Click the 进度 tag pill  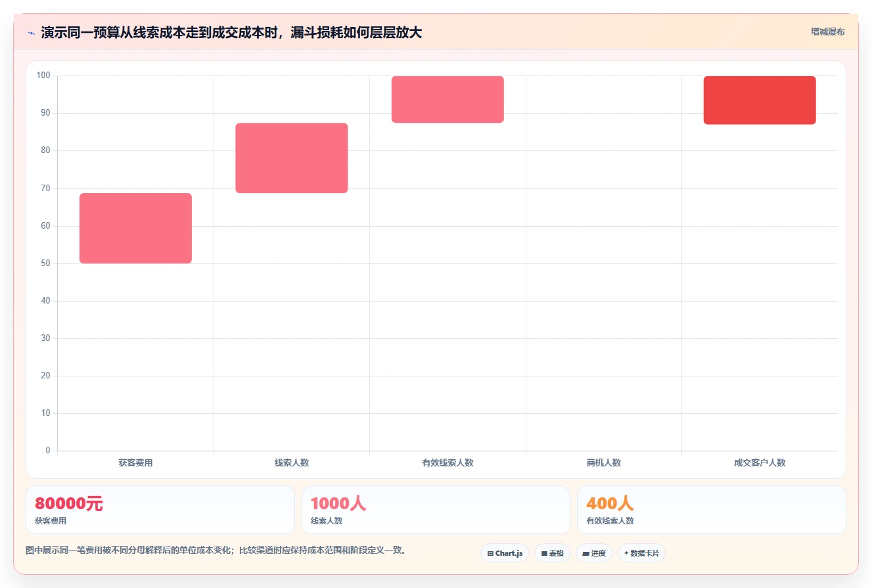point(594,553)
